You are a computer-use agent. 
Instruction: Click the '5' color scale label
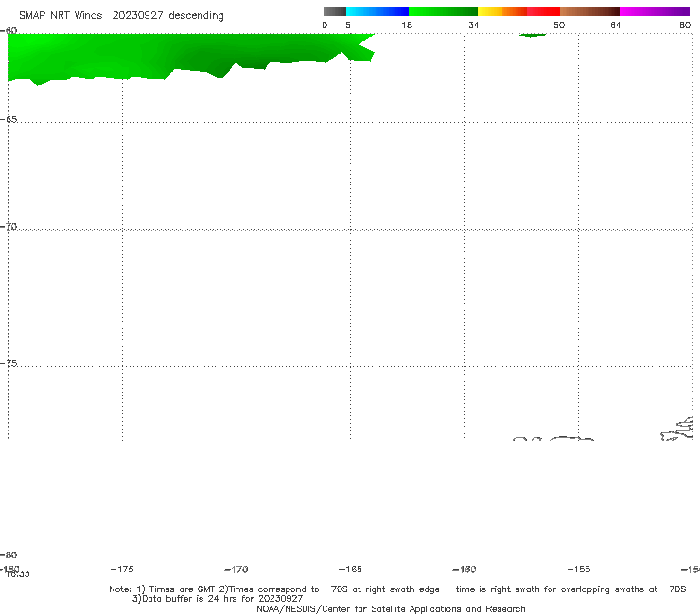[348, 26]
